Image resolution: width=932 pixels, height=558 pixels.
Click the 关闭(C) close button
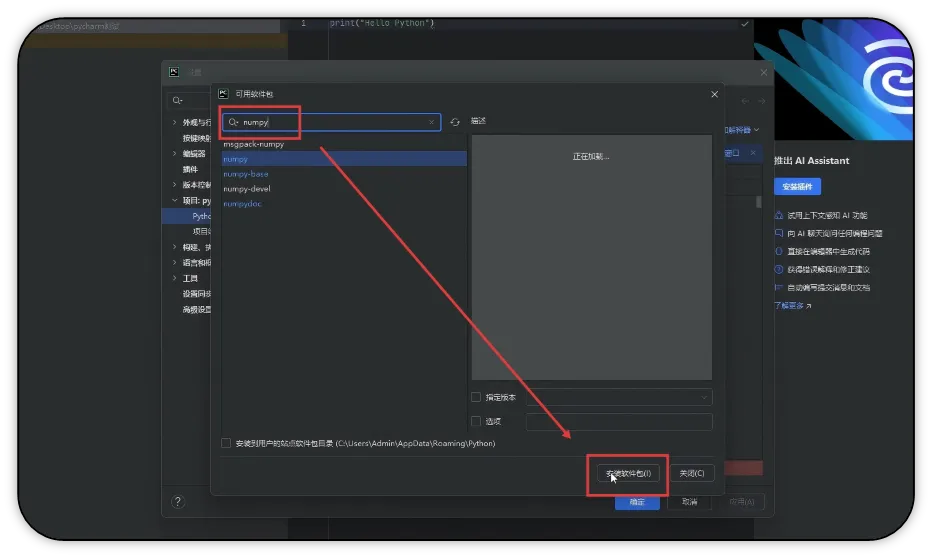coord(692,474)
